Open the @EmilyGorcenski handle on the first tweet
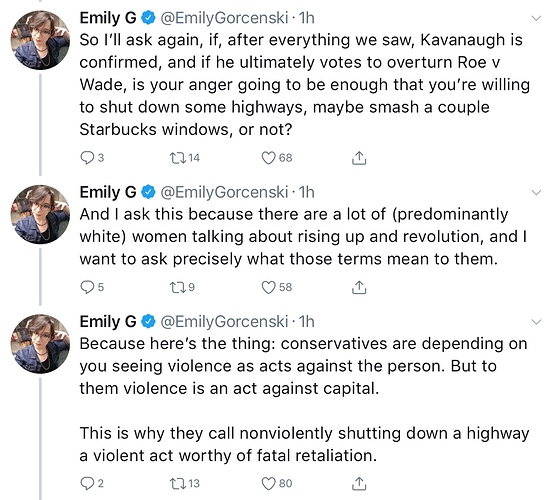 [224, 18]
